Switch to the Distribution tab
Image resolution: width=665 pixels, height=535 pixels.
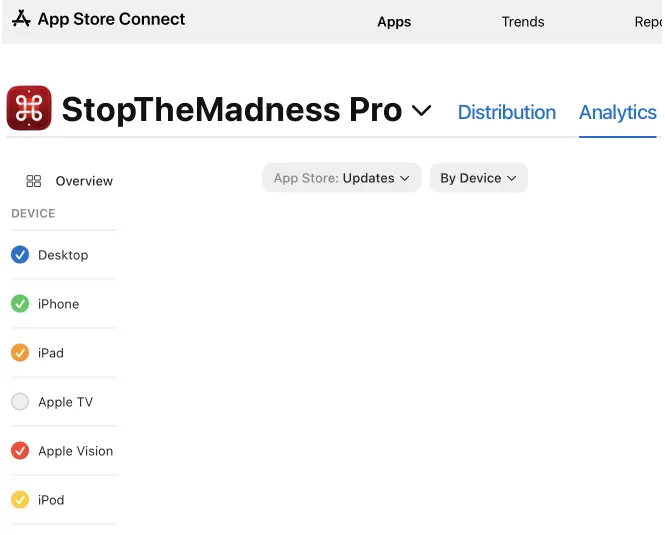[506, 112]
